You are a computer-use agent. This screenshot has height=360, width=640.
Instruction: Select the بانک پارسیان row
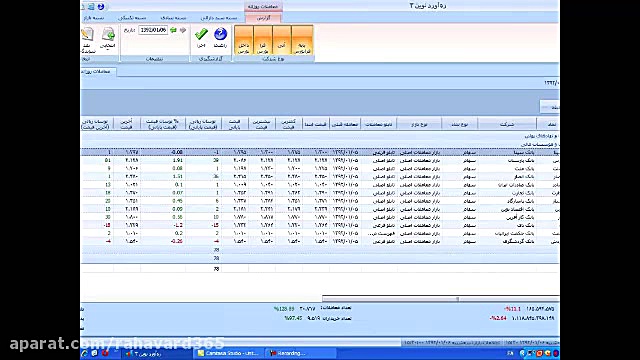(320, 160)
